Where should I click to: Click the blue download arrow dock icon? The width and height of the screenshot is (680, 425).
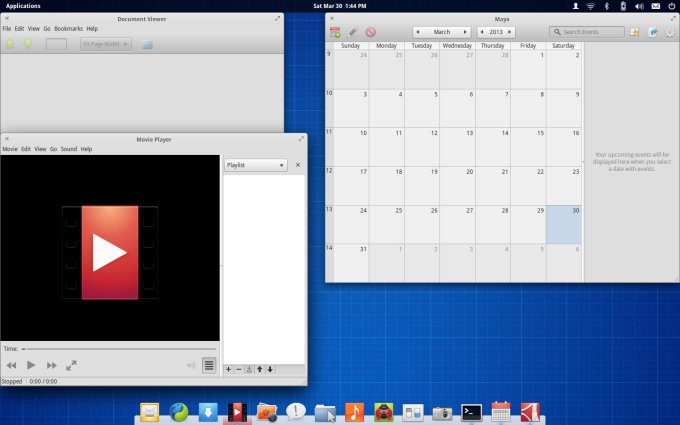[208, 412]
